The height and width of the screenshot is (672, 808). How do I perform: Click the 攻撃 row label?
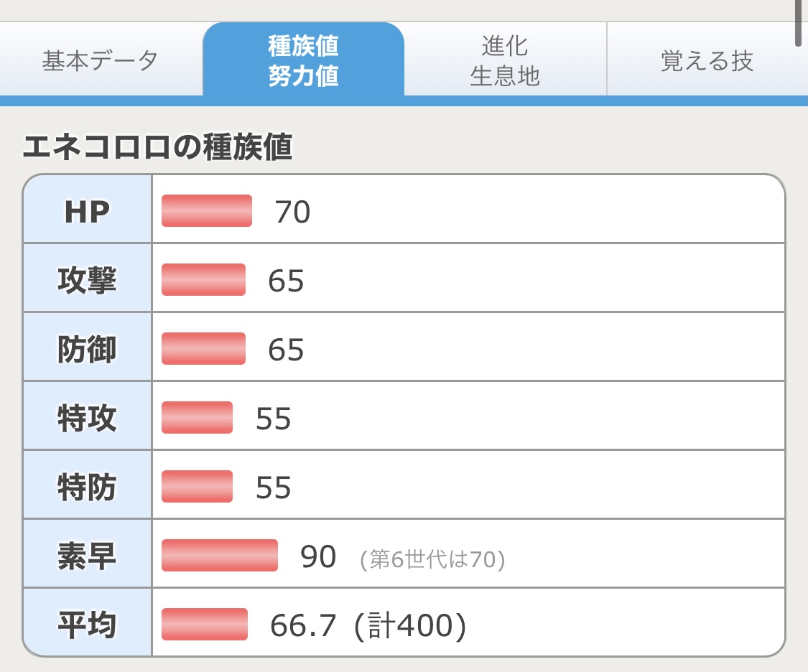point(87,280)
